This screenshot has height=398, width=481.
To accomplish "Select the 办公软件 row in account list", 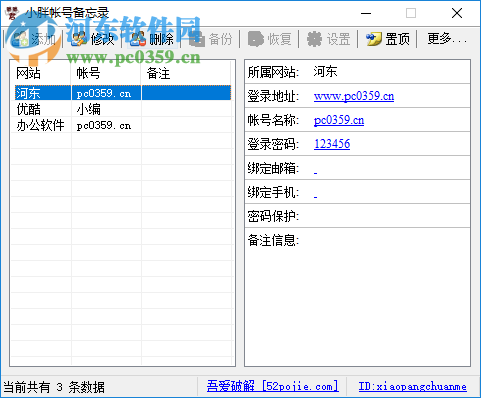I will [x=123, y=125].
